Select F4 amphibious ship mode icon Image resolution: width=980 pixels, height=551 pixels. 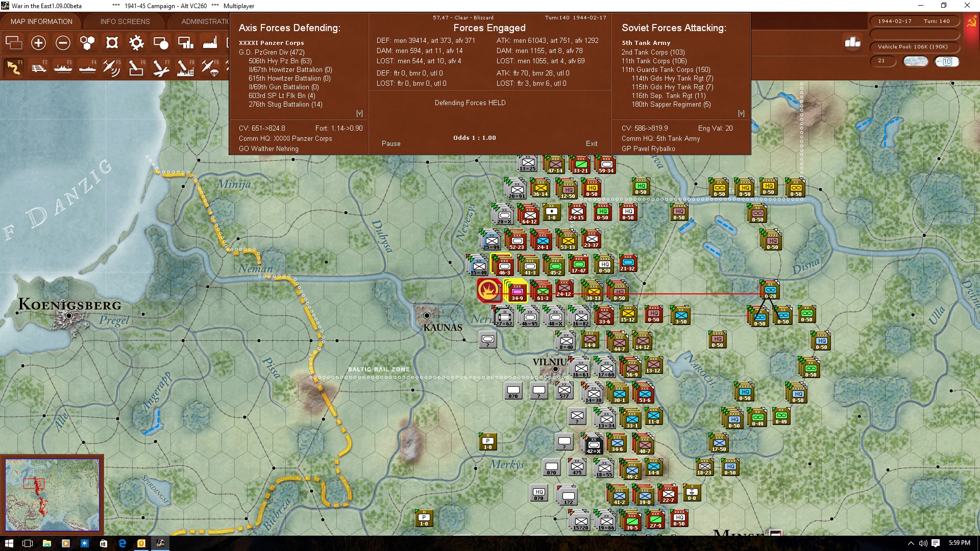87,67
